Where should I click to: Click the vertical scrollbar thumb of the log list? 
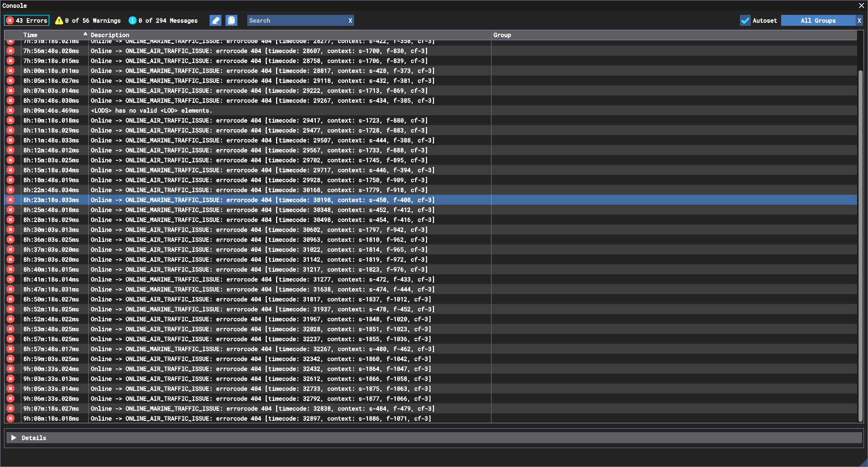860,243
